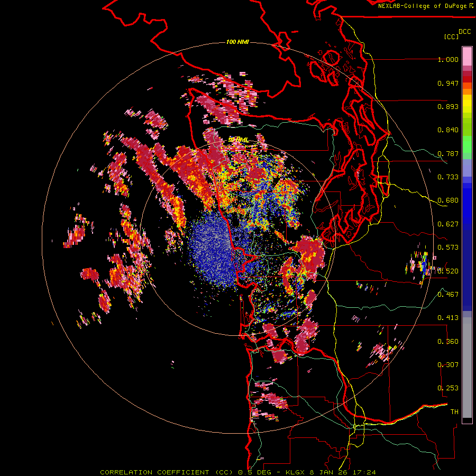This screenshot has height=476, width=476.
Task: Click the 0.5 DEG elevation text
Action: pos(254,472)
